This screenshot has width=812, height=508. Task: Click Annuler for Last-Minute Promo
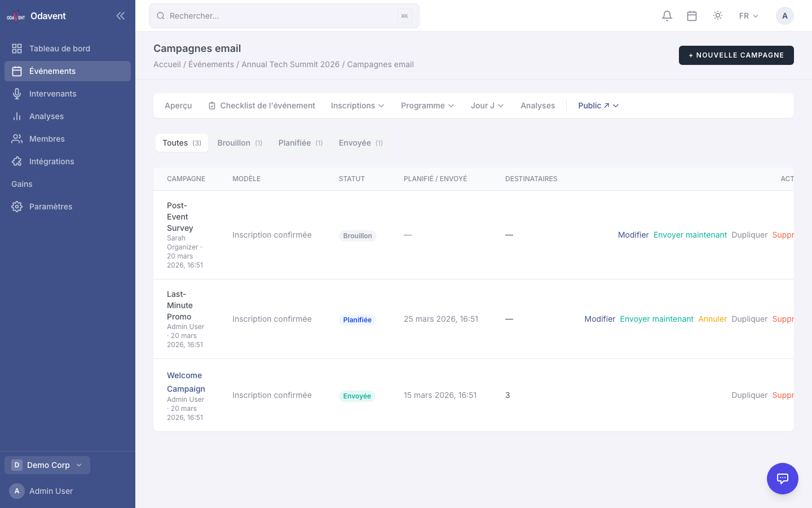[x=713, y=319]
